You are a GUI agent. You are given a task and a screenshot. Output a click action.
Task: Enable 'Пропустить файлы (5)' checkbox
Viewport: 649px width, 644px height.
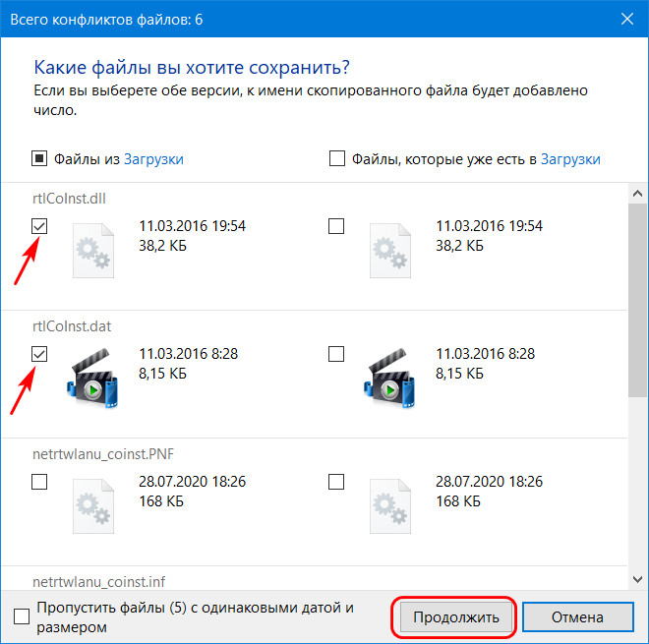pyautogui.click(x=22, y=616)
